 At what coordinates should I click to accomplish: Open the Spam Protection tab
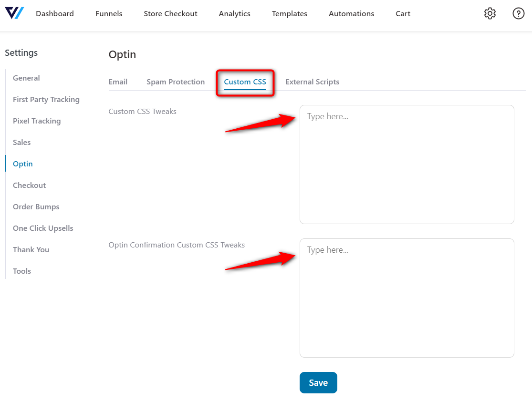click(176, 82)
